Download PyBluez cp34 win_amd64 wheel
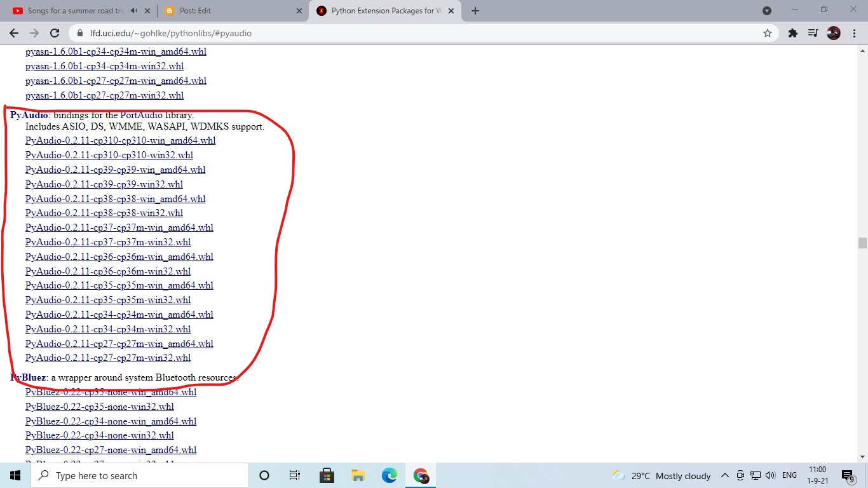 point(111,421)
